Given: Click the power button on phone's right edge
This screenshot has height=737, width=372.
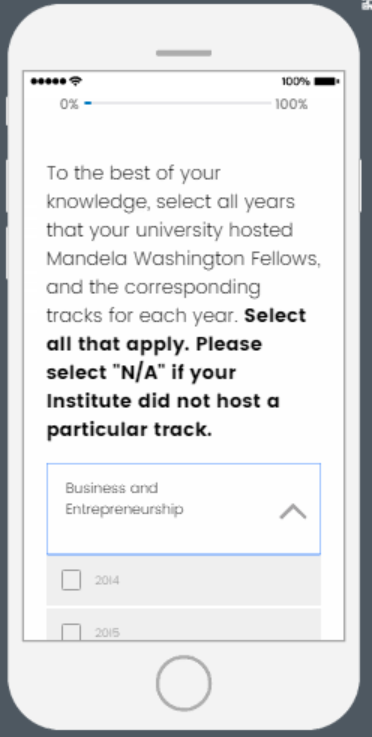Looking at the screenshot, I should pos(361,186).
